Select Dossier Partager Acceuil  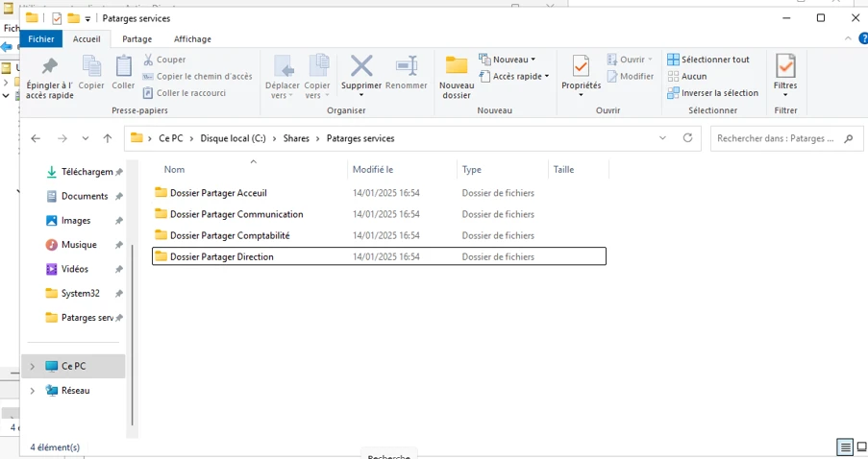pyautogui.click(x=379, y=193)
